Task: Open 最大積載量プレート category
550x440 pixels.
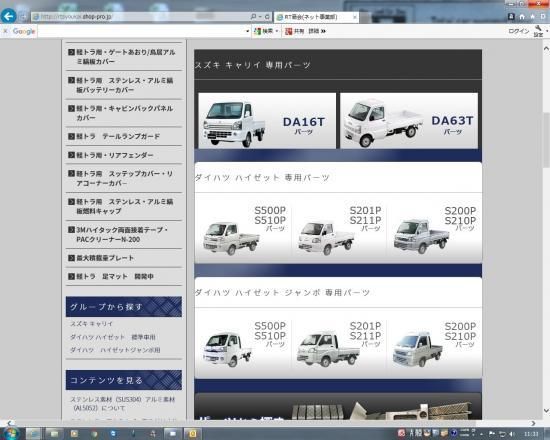Action: (124, 258)
